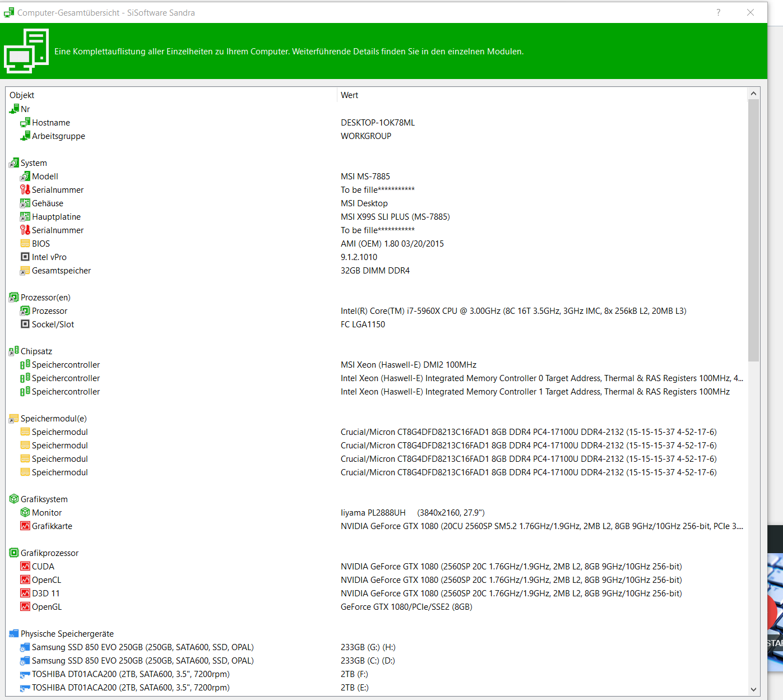
Task: Click the value MSI Xeon (Haswell-E) DMI2 100MHz
Action: tap(409, 364)
